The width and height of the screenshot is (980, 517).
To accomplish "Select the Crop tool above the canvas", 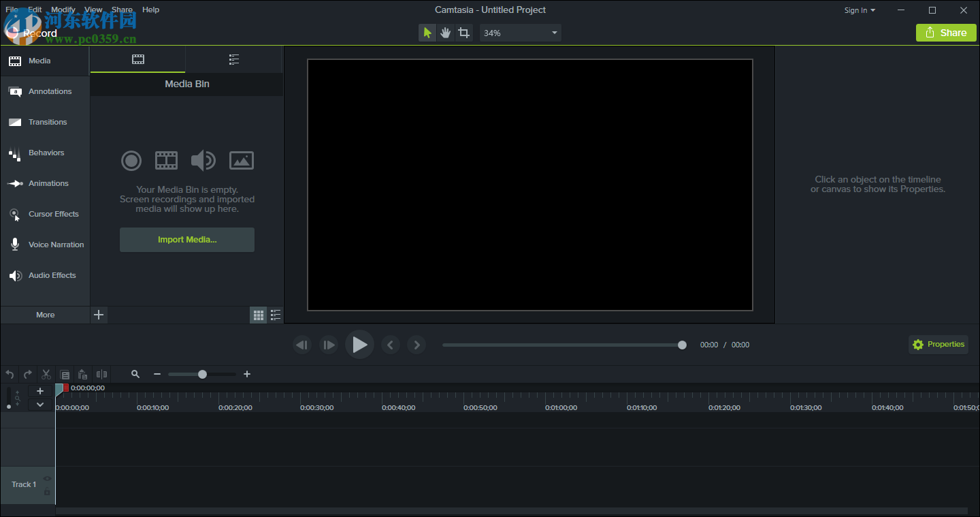I will click(463, 32).
